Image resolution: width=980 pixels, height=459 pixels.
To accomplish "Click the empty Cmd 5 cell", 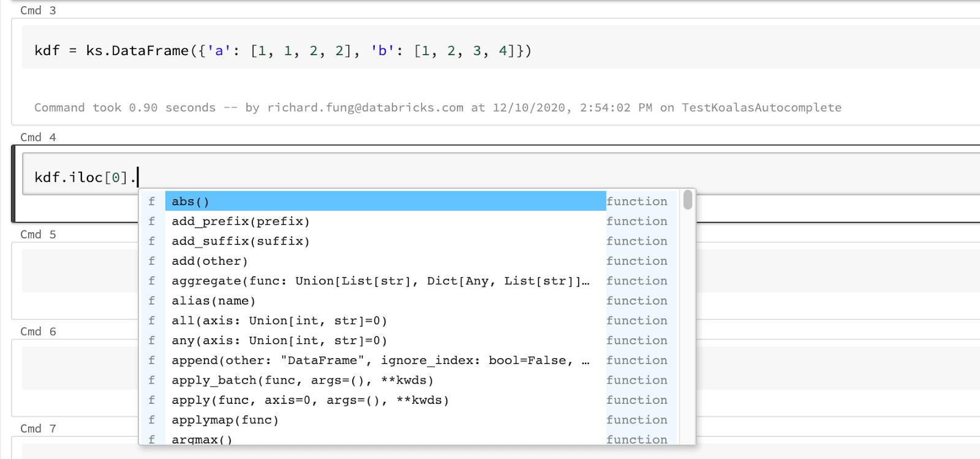I will click(80, 270).
